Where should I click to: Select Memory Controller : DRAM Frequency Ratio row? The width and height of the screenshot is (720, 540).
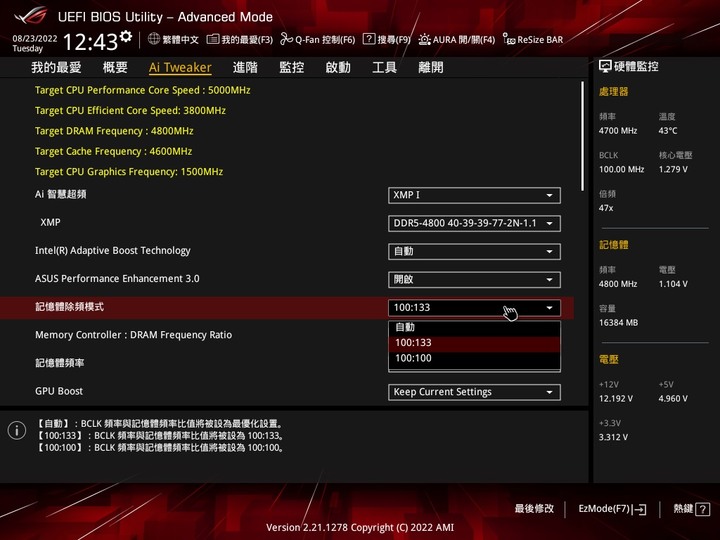pos(133,335)
